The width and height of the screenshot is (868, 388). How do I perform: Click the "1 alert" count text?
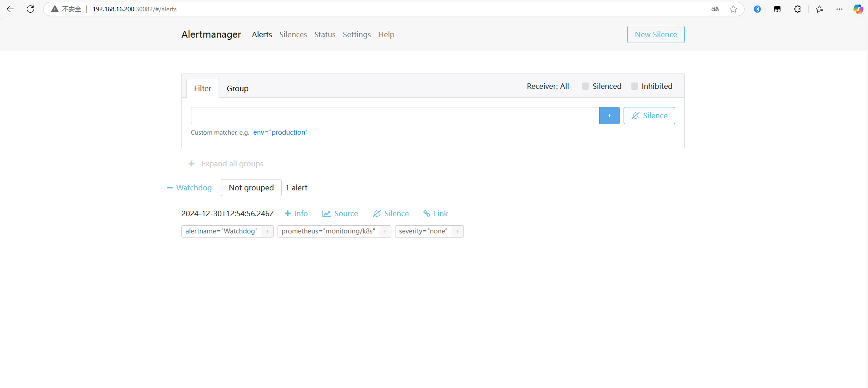296,188
